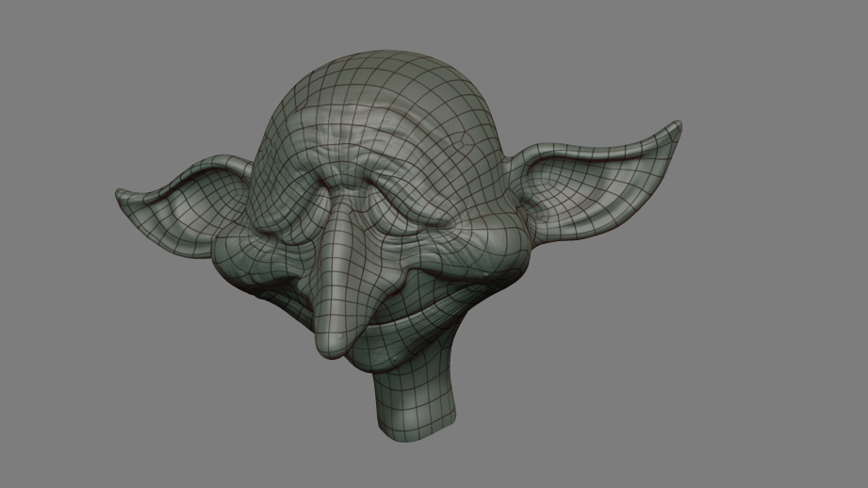Select the pointed tip of the right ear
This screenshot has height=488, width=868.
point(676,127)
